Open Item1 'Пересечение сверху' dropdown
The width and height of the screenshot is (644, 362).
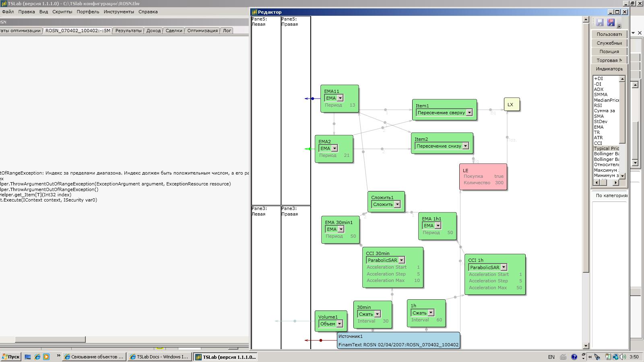tap(469, 113)
